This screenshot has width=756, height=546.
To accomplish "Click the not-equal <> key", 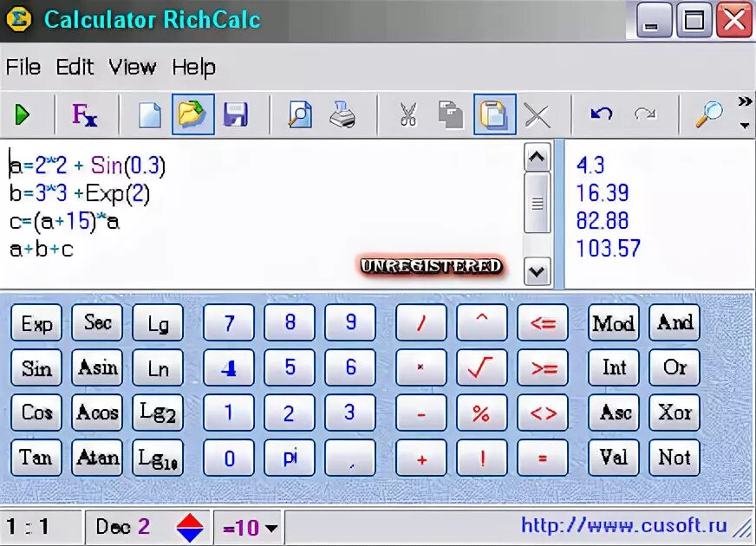I will 543,413.
